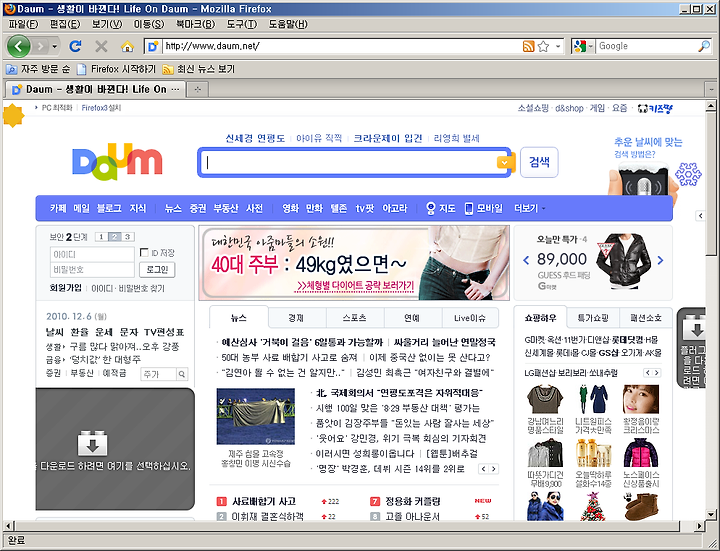Open the 자주 방문 순 bookmark folder
This screenshot has height=551, width=720.
pos(38,69)
